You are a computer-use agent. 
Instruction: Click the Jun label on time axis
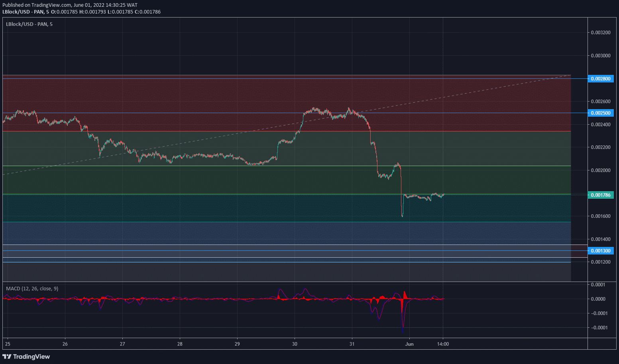click(409, 344)
